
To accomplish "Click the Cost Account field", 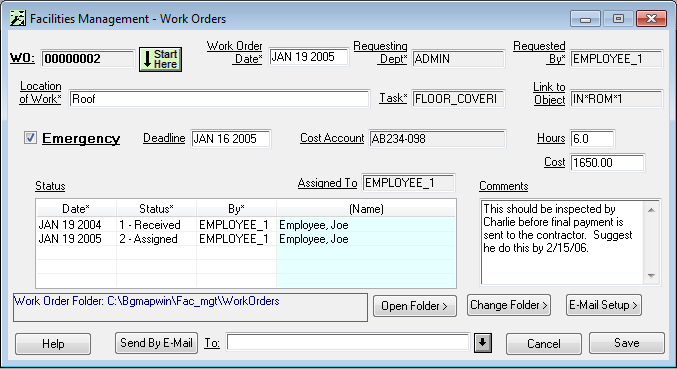I will tap(437, 139).
